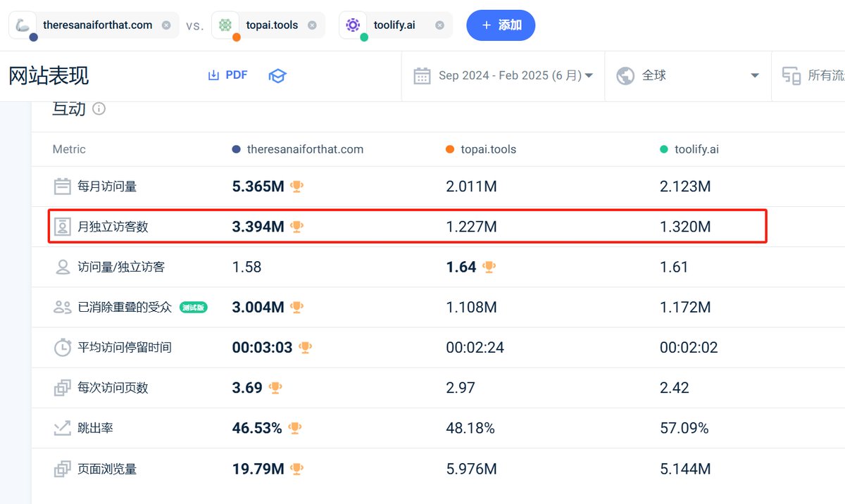The image size is (845, 504).
Task: Click the 已消除重叠的受众 people icon
Action: 63,307
